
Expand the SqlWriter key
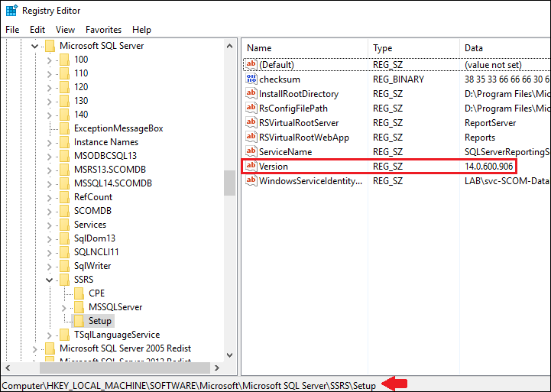49,267
